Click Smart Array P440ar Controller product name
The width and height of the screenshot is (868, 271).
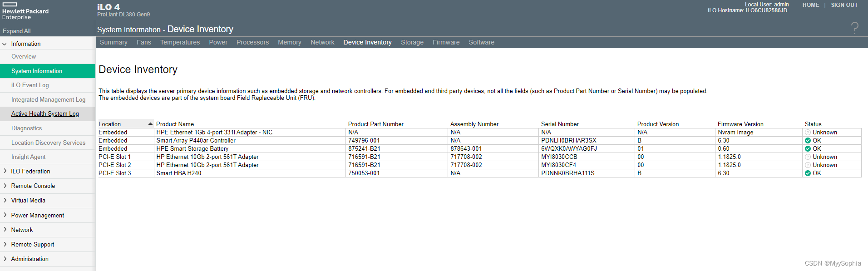196,141
